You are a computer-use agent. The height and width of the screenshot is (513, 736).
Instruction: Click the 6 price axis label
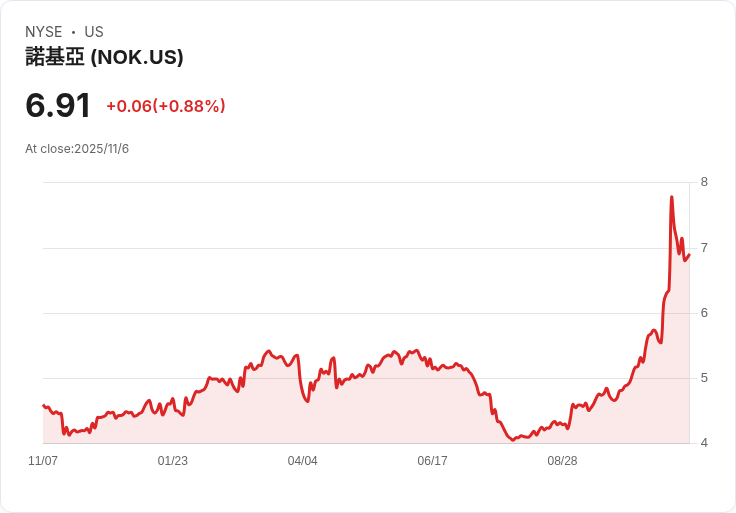pos(704,313)
